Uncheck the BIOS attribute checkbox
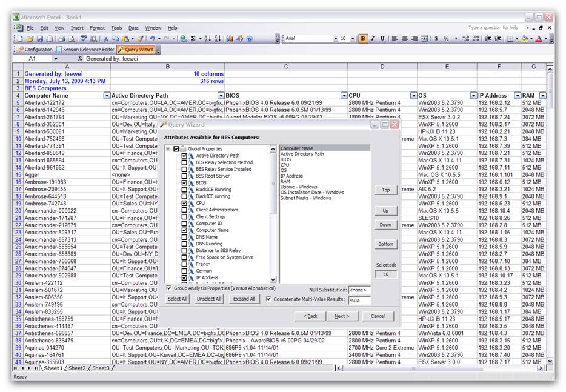Viewport: 566px width, 392px height. (x=184, y=182)
